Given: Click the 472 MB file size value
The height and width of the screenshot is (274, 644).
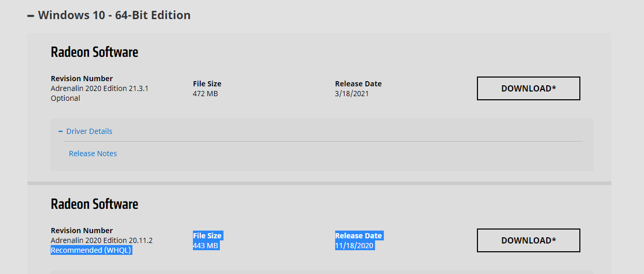Looking at the screenshot, I should point(205,94).
